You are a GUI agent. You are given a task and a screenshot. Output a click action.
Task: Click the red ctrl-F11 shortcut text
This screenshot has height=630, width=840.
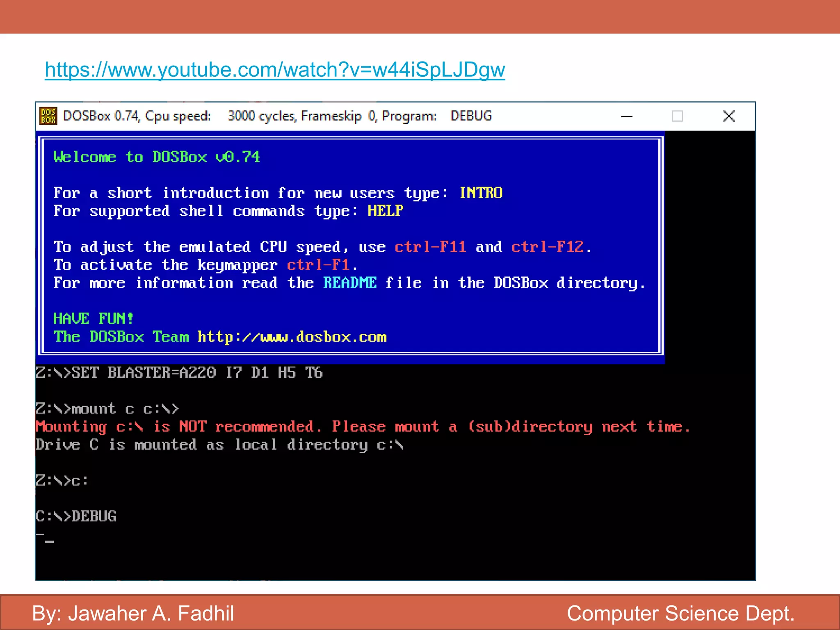[430, 247]
